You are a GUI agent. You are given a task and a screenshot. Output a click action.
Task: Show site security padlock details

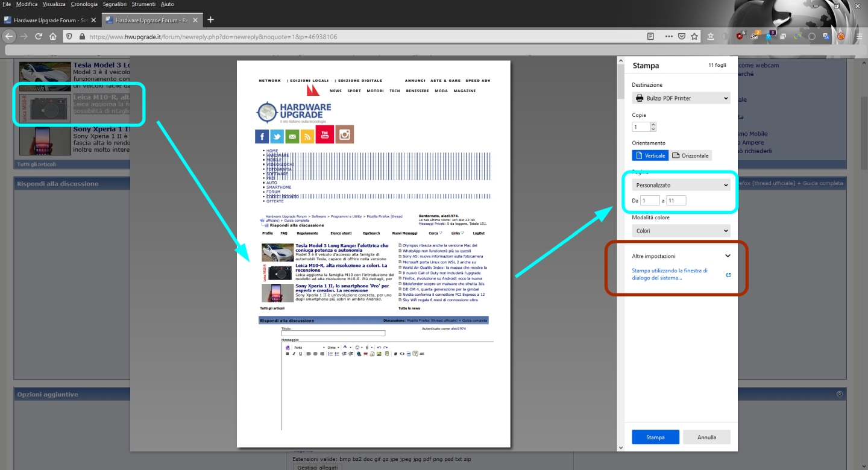tap(81, 36)
